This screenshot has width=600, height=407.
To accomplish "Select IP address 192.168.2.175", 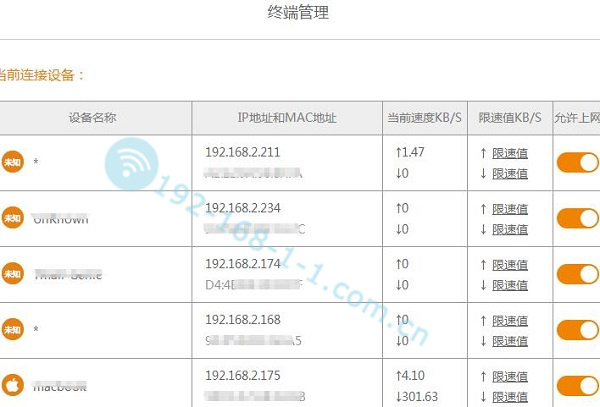I will tap(243, 376).
